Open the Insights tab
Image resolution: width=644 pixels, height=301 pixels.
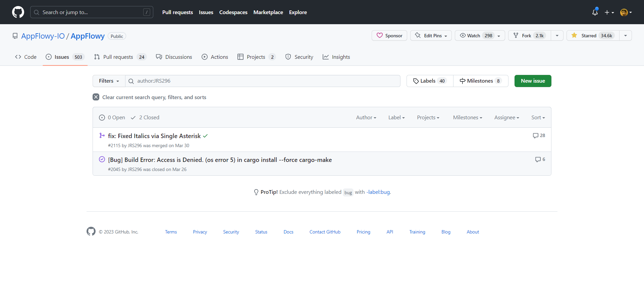336,57
